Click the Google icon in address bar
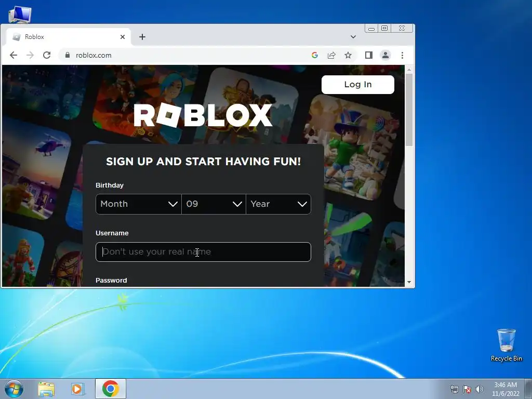The height and width of the screenshot is (399, 532). coord(314,55)
